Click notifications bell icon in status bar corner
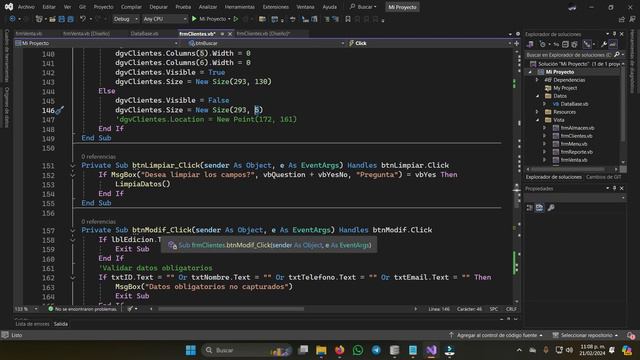 [x=631, y=335]
